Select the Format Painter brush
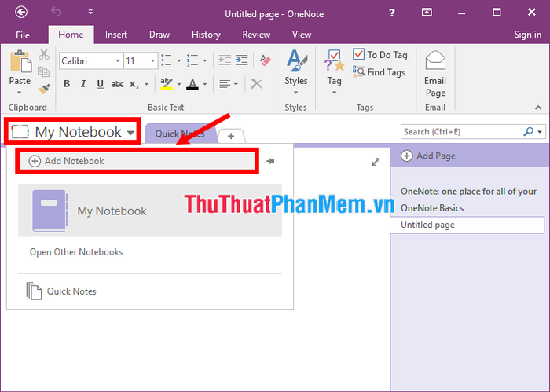Viewport: 550px width, 392px height. (44, 89)
